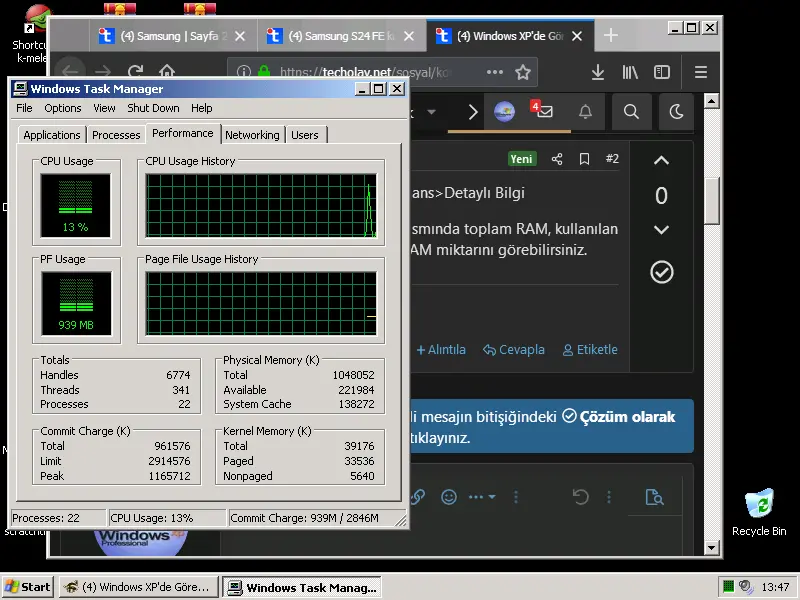The image size is (800, 600).
Task: Click the forum search magnifier icon
Action: [x=631, y=111]
